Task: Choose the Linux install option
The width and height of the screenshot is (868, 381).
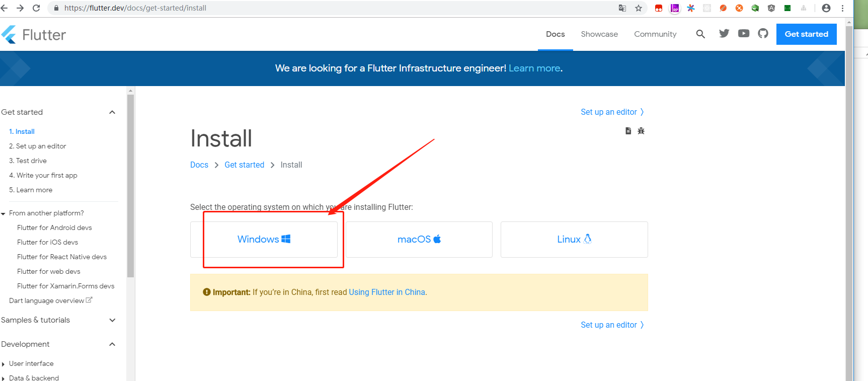Action: tap(574, 240)
